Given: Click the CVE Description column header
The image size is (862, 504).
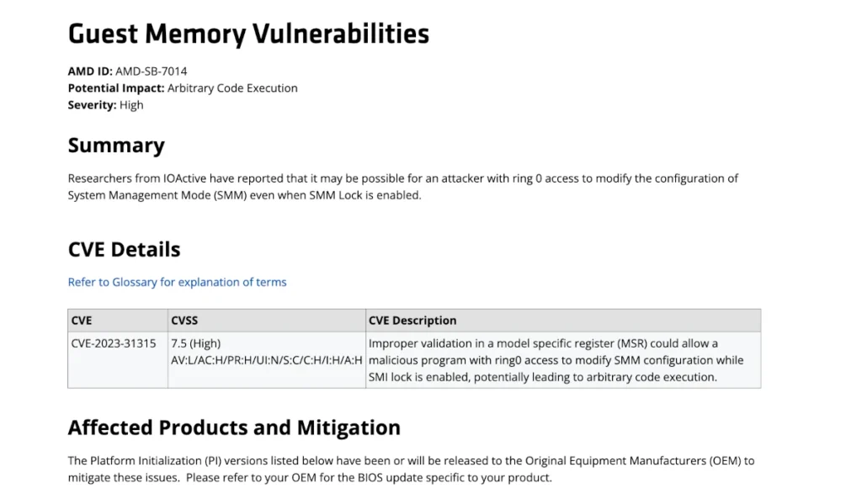Looking at the screenshot, I should click(412, 321).
